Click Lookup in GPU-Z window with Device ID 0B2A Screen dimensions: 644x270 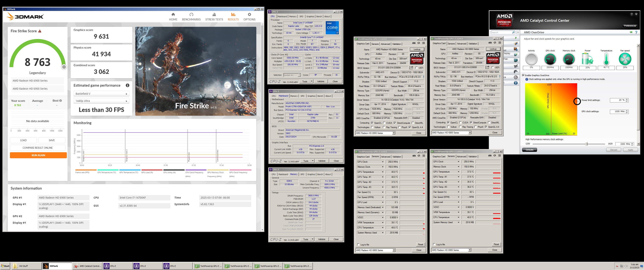417,49
